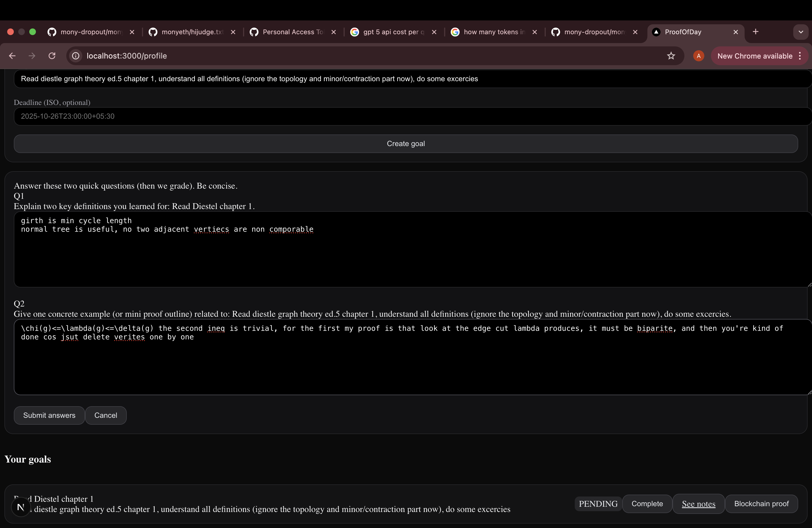This screenshot has height=528, width=812.
Task: Open the Chrome profile avatar A
Action: coord(698,56)
